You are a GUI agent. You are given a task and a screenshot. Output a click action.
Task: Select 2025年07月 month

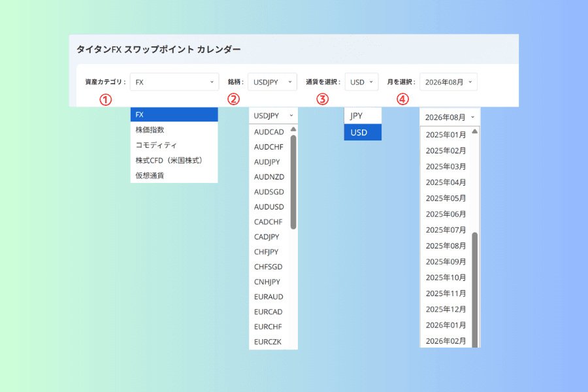tap(446, 229)
